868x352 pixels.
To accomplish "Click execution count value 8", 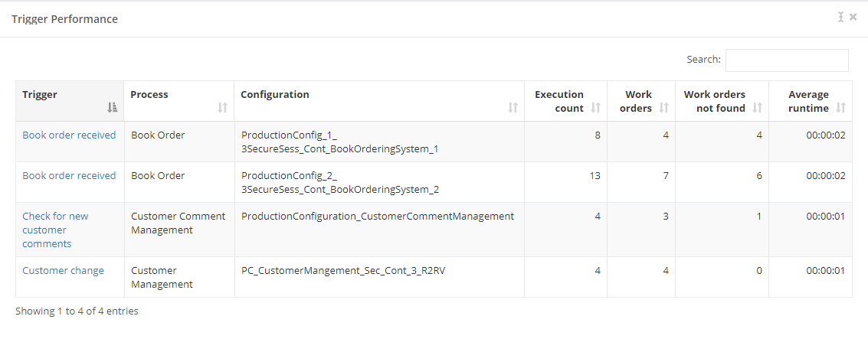I will pos(598,135).
